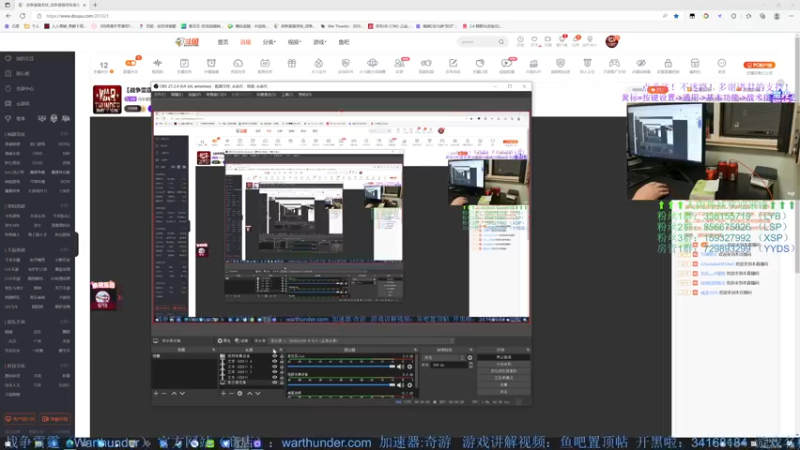Open the gift box icon in Douyu toolbar

292,63
